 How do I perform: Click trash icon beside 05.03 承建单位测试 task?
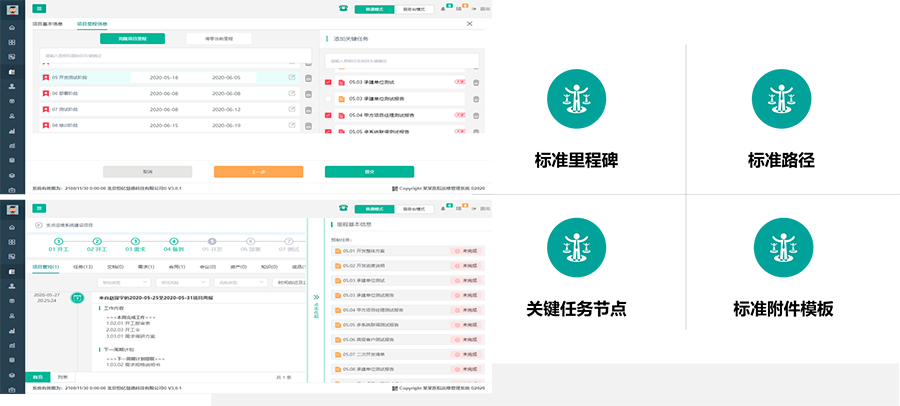476,82
